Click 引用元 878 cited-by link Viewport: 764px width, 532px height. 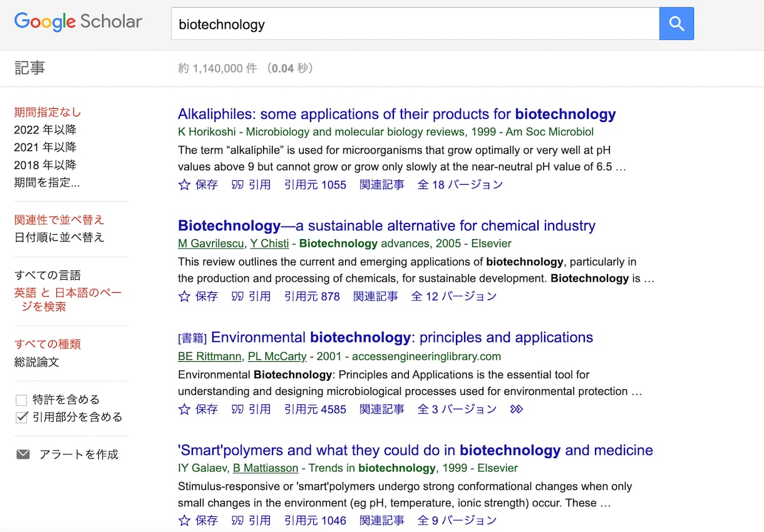[x=312, y=296]
